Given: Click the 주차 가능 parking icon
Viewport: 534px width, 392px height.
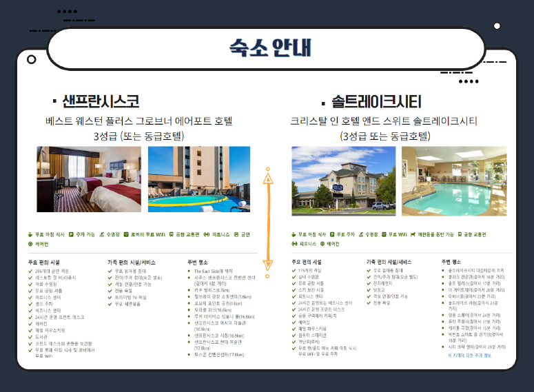Looking at the screenshot, I should click(x=71, y=234).
